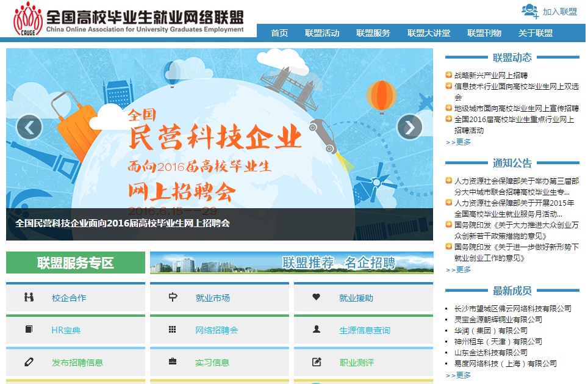Click the 网络招聘会 grid icon
This screenshot has width=588, height=384.
(x=173, y=330)
